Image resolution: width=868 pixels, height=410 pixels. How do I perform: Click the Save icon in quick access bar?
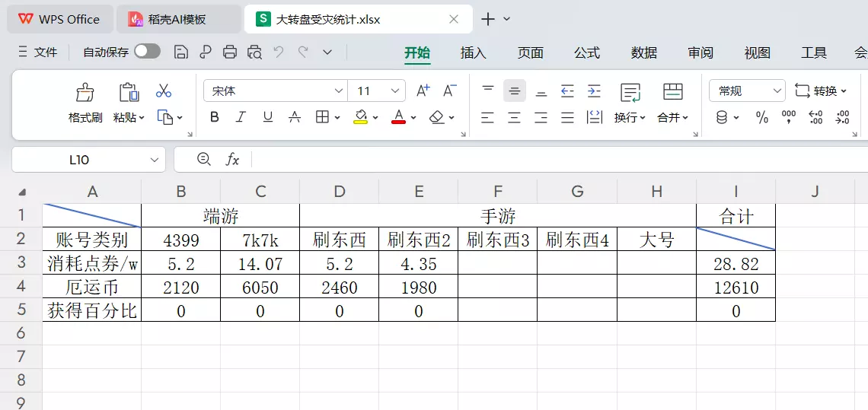pos(180,52)
